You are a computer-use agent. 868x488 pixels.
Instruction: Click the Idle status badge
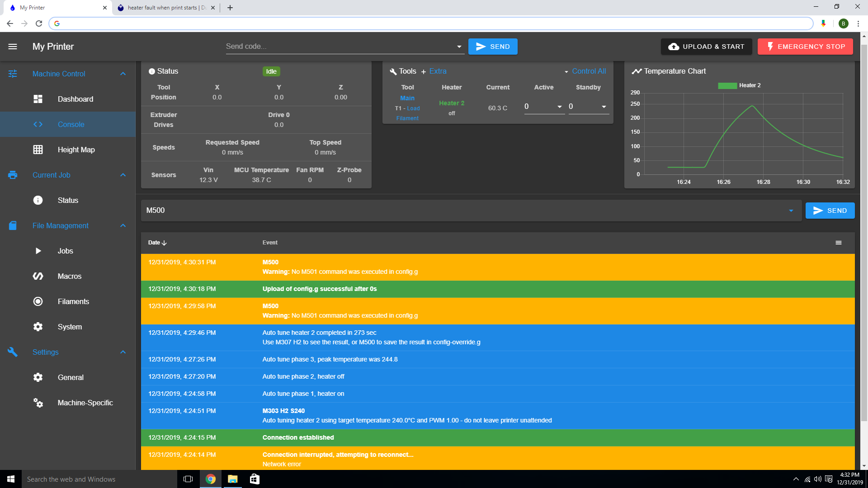point(271,71)
